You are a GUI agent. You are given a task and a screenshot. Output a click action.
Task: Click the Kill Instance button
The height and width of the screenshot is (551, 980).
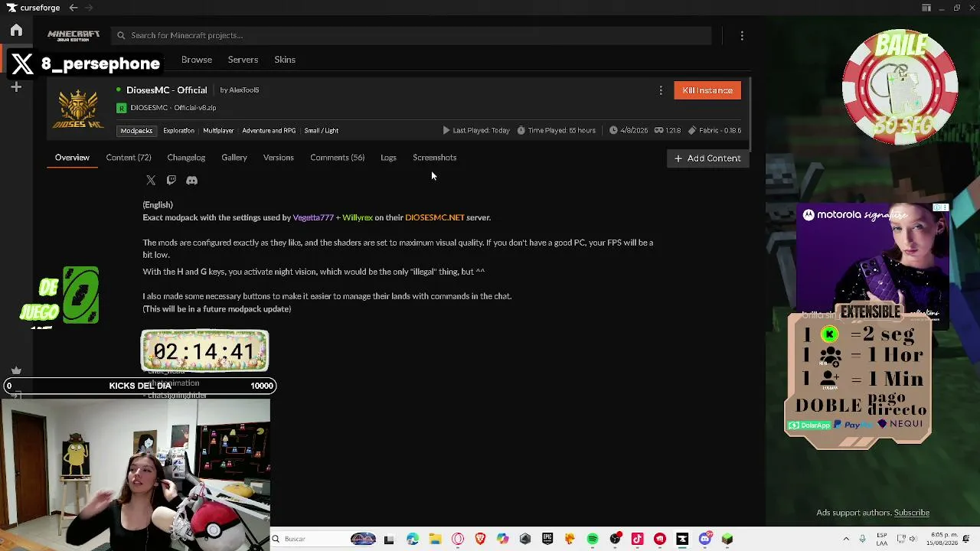point(707,90)
